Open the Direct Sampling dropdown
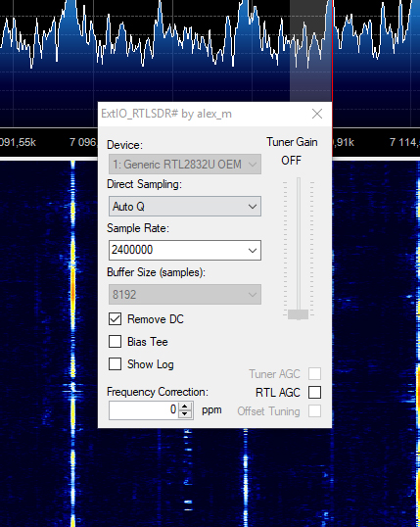The image size is (420, 527). 185,207
